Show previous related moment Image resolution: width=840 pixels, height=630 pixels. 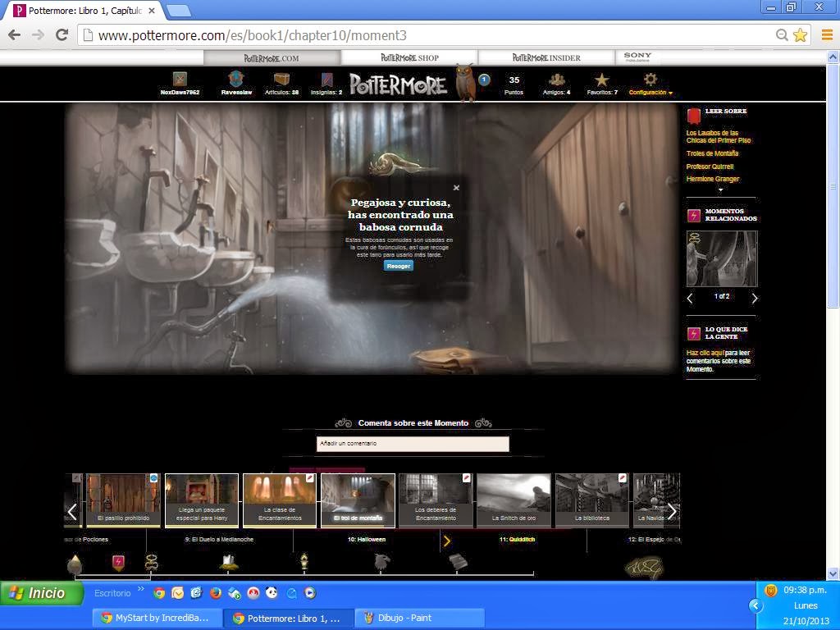point(690,299)
